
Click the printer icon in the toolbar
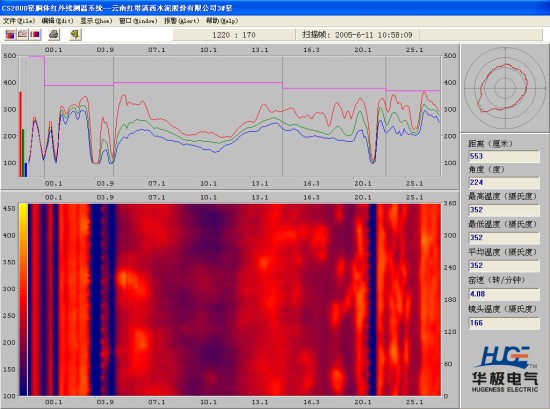54,34
